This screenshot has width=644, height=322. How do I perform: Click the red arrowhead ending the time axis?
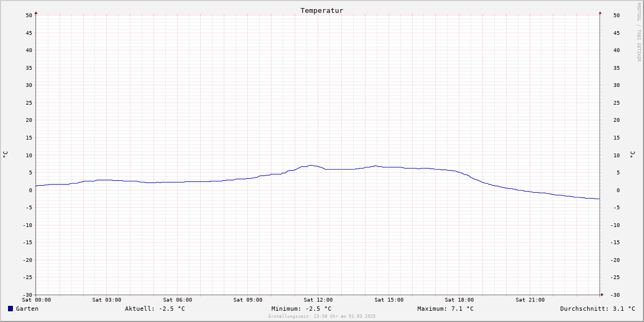(x=602, y=295)
